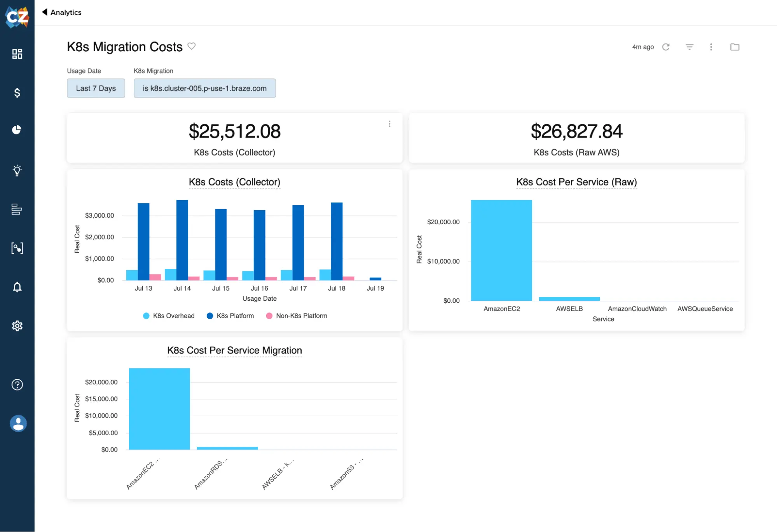Screen dimensions: 777x532
Task: Open the Last 7 Days date filter
Action: 96,88
